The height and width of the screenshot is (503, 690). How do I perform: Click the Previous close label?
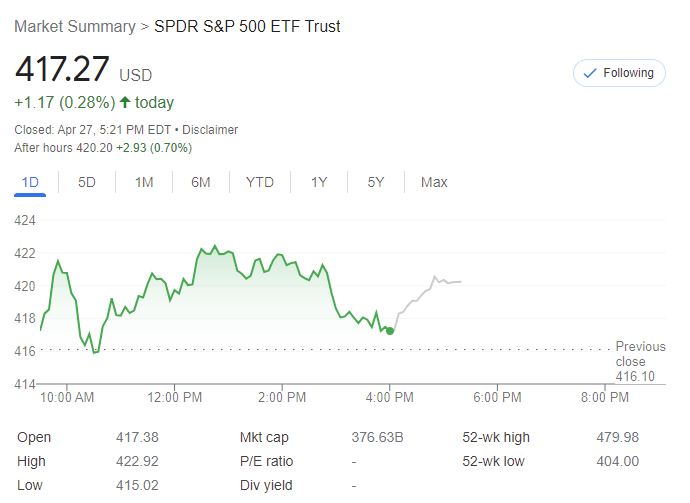[x=640, y=354]
